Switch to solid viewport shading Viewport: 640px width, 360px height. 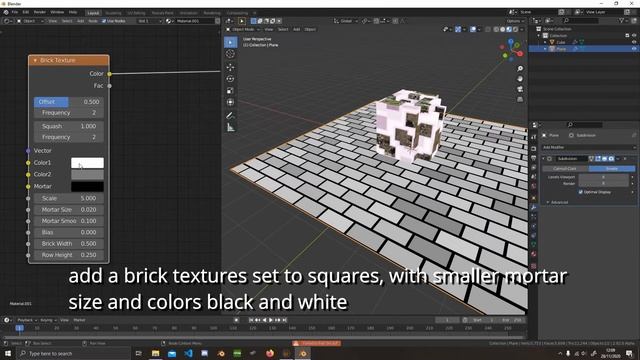click(x=503, y=29)
